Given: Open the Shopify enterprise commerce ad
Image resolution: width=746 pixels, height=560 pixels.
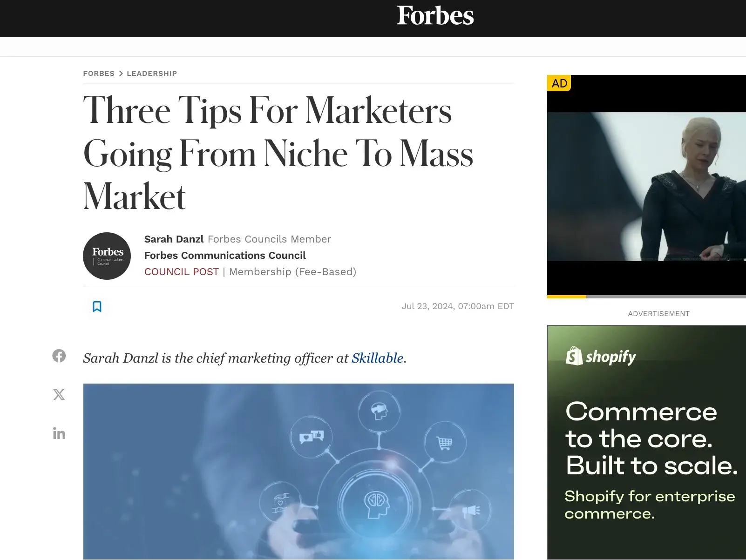Looking at the screenshot, I should point(646,442).
